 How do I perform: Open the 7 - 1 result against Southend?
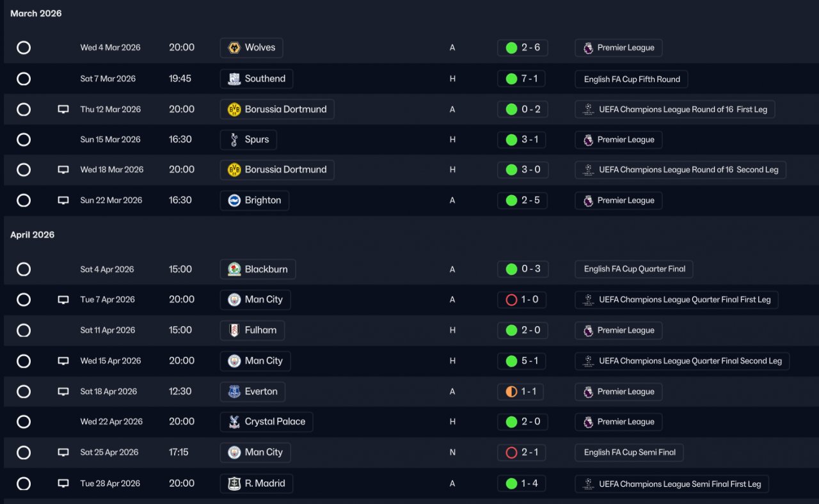point(522,79)
